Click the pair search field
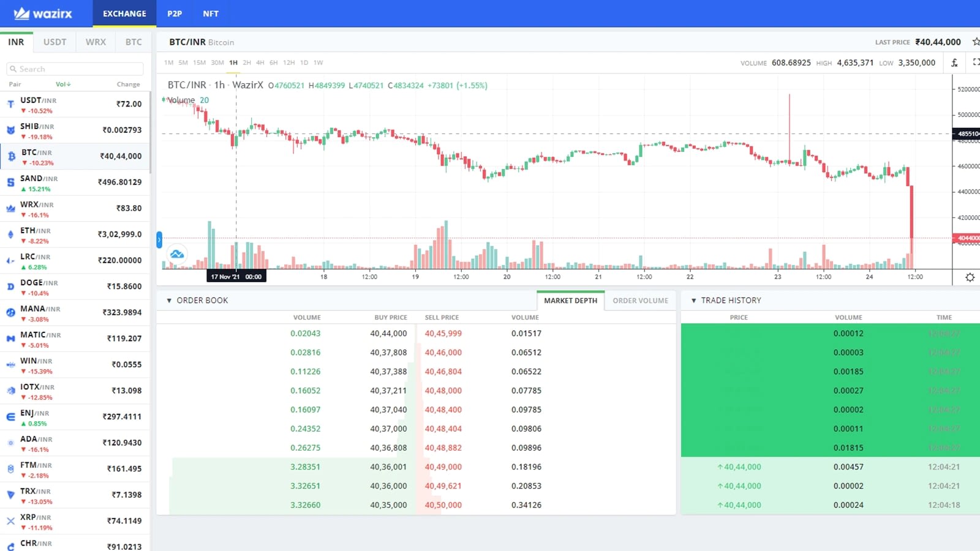 (x=75, y=69)
